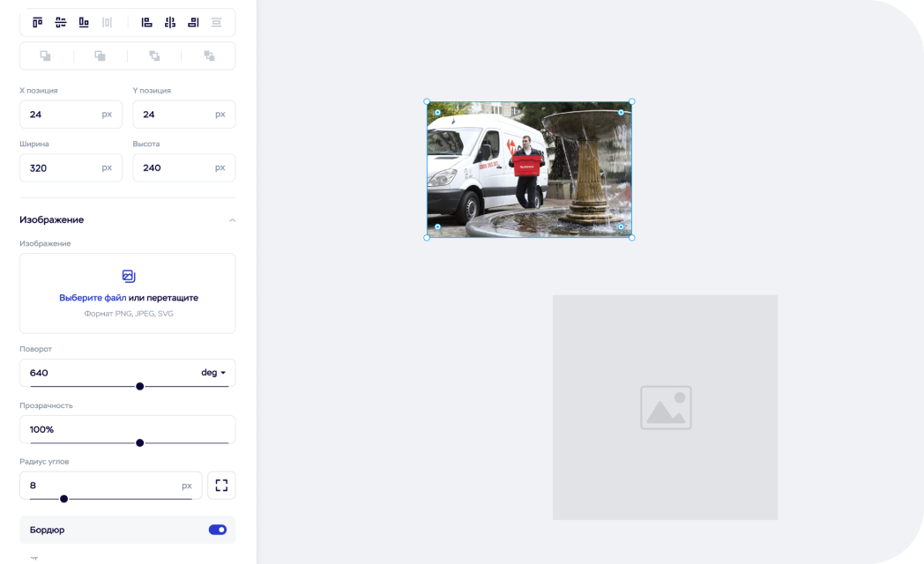The height and width of the screenshot is (564, 924).
Task: Toggle the Бордюр switch off
Action: 217,530
